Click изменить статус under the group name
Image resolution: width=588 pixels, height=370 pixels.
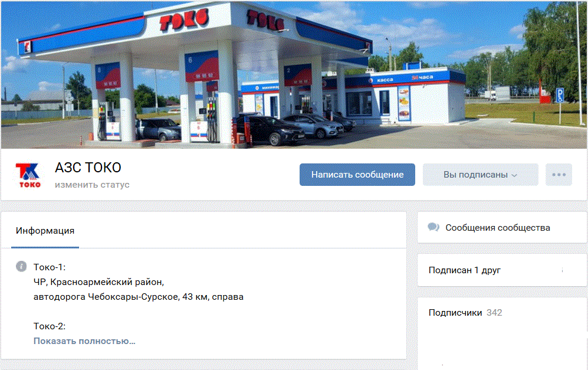point(92,185)
